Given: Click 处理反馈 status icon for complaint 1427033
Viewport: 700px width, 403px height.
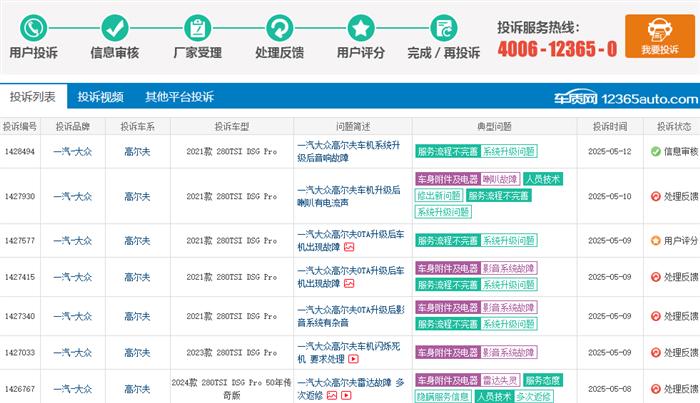Looking at the screenshot, I should (655, 353).
